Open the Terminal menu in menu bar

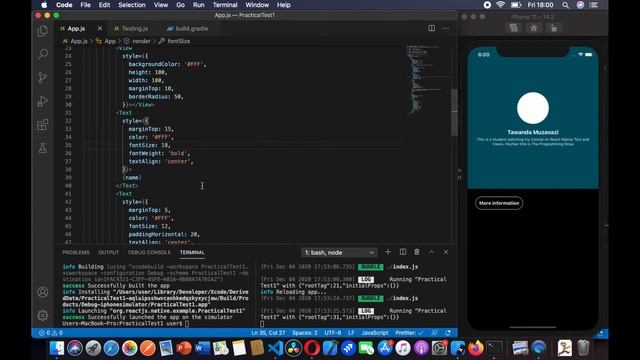225,5
